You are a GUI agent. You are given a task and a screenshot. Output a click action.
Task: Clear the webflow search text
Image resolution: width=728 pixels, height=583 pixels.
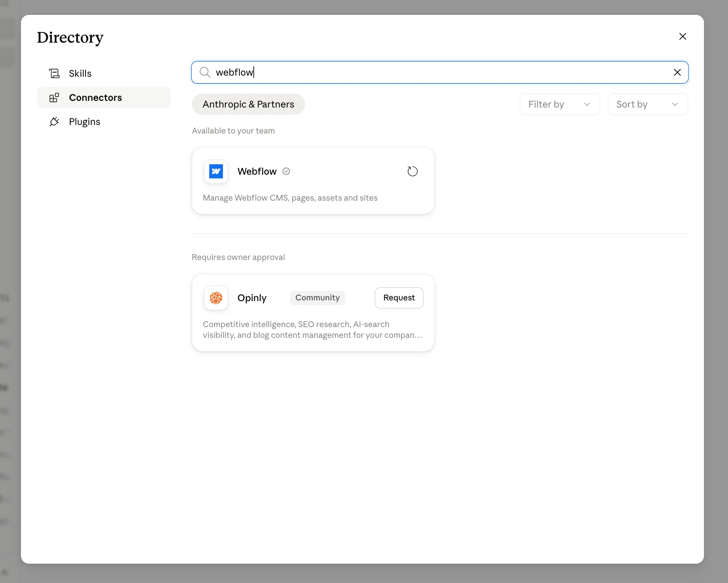[677, 72]
